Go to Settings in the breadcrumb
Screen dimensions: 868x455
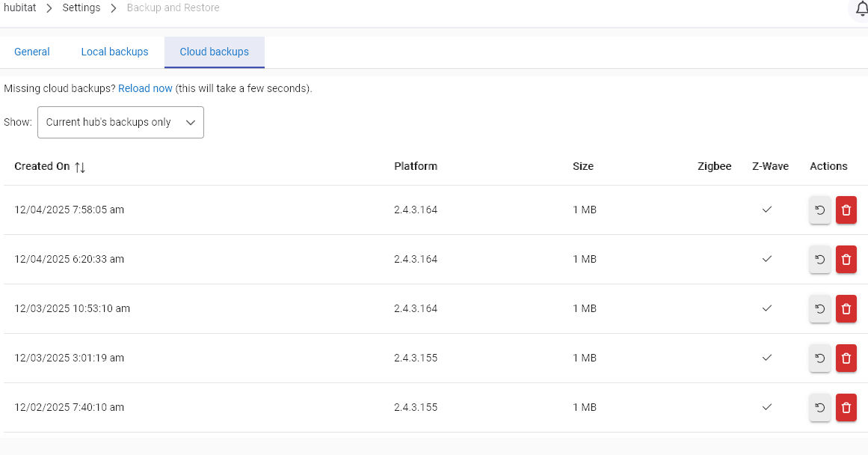[x=81, y=7]
